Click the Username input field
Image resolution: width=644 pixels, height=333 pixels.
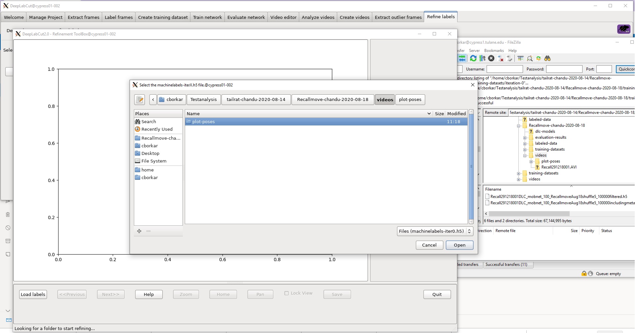505,69
